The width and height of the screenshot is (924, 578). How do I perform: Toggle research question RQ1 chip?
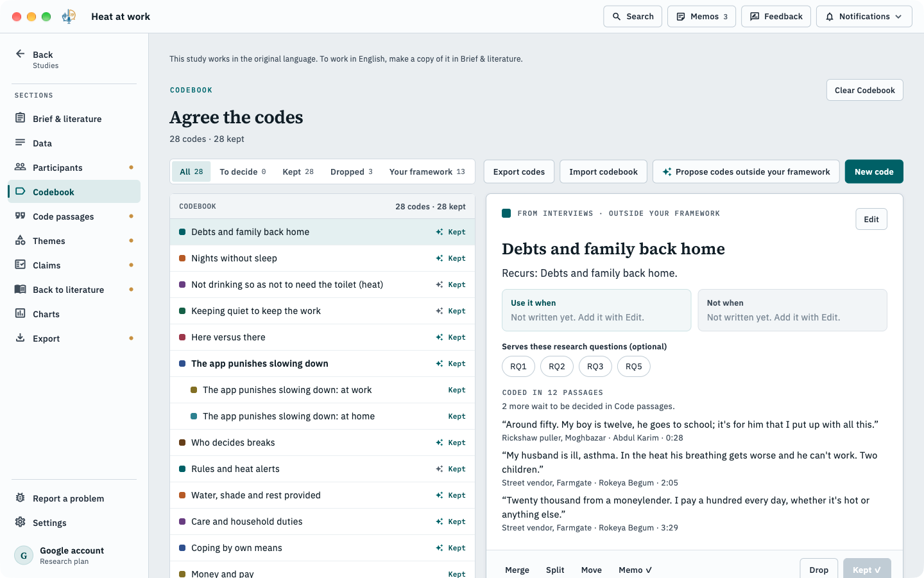pos(518,367)
